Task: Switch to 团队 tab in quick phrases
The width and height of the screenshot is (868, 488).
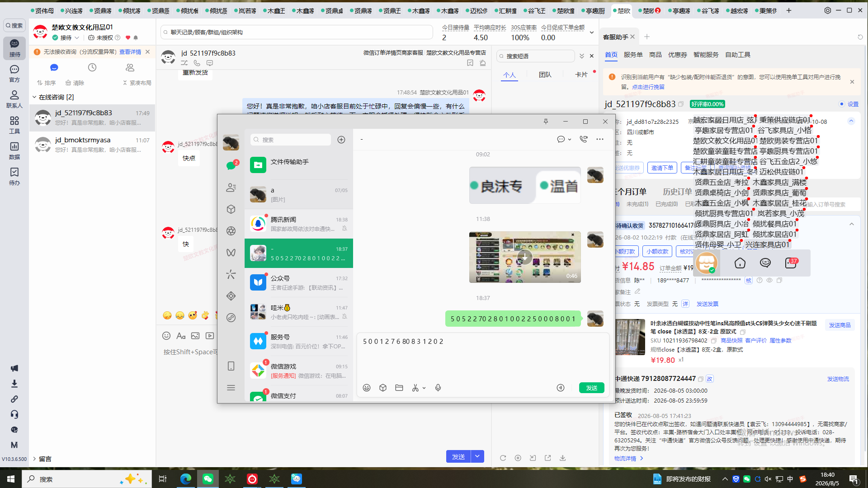Action: point(545,75)
